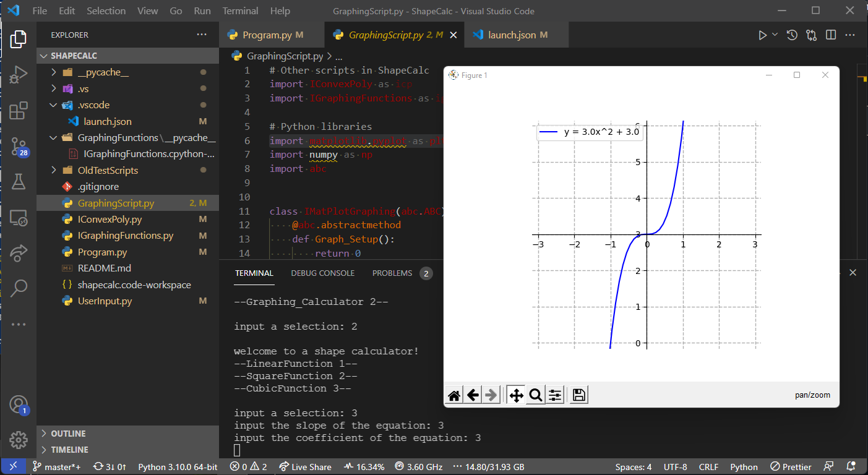Toggle the notifications bell in status bar

(x=851, y=466)
